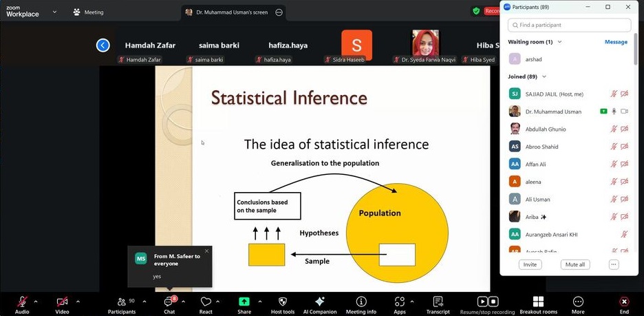Click the Invite button
Image resolution: width=644 pixels, height=316 pixels.
pos(530,264)
